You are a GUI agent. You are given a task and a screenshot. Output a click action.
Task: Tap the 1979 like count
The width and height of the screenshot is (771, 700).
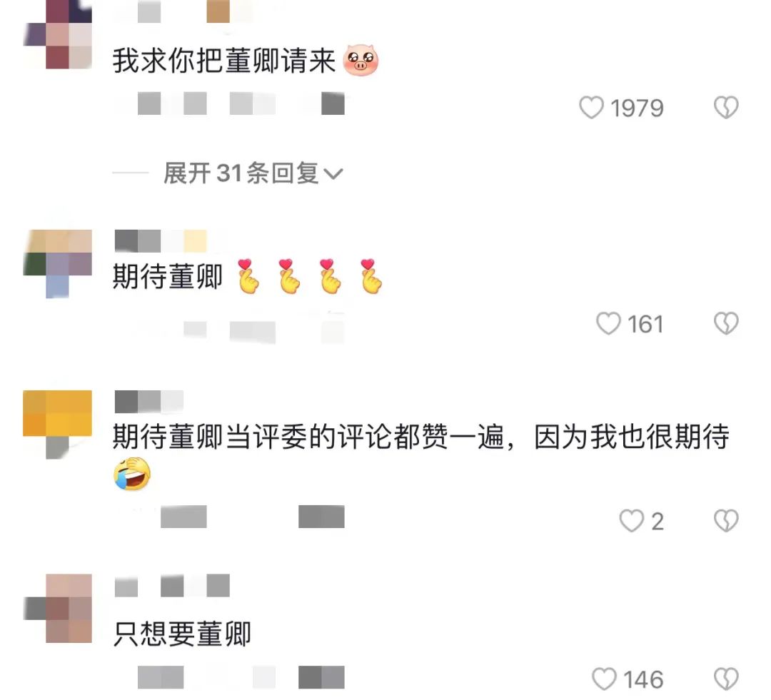637,108
